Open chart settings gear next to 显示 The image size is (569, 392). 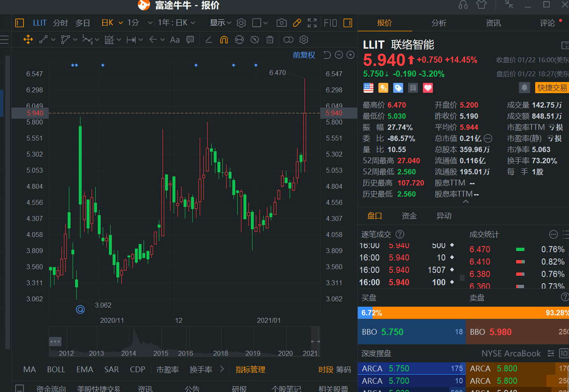241,23
